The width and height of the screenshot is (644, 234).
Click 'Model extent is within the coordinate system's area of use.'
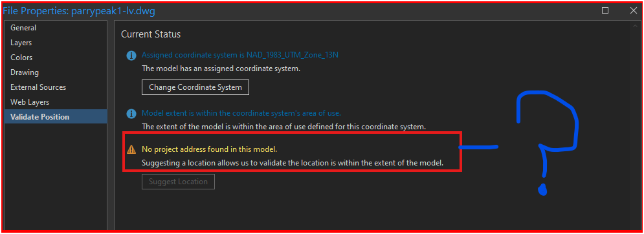tap(241, 113)
